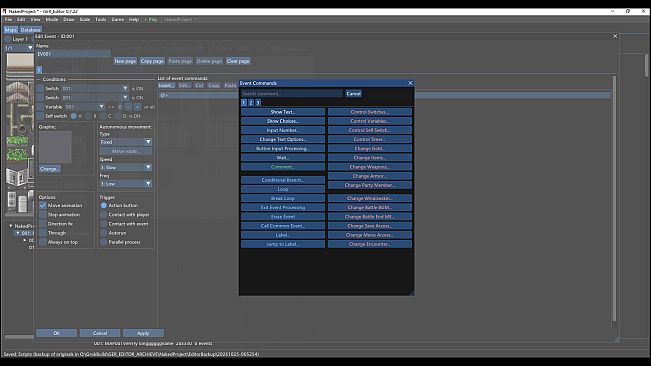Insert a Loop command
The height and width of the screenshot is (366, 651).
point(283,189)
